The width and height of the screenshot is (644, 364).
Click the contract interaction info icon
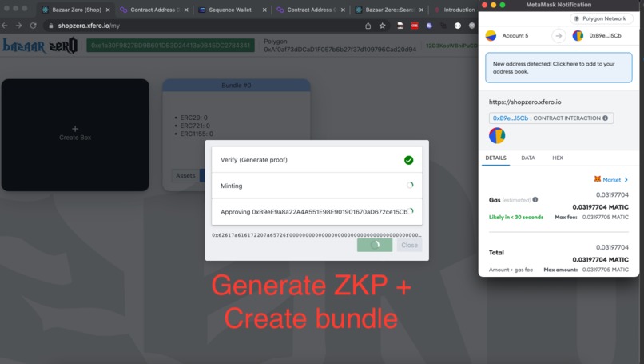click(x=605, y=118)
